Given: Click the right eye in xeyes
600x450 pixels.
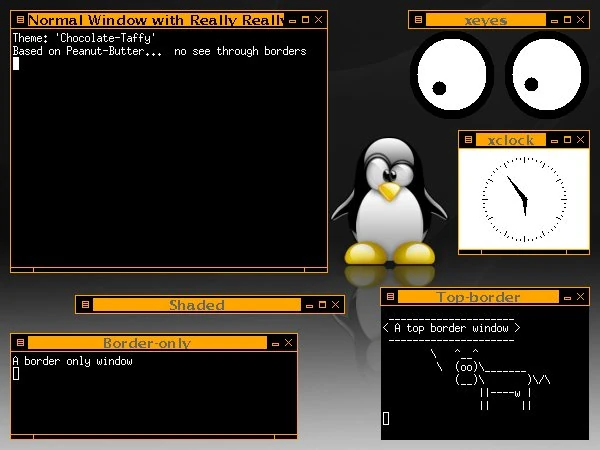Looking at the screenshot, I should point(547,75).
